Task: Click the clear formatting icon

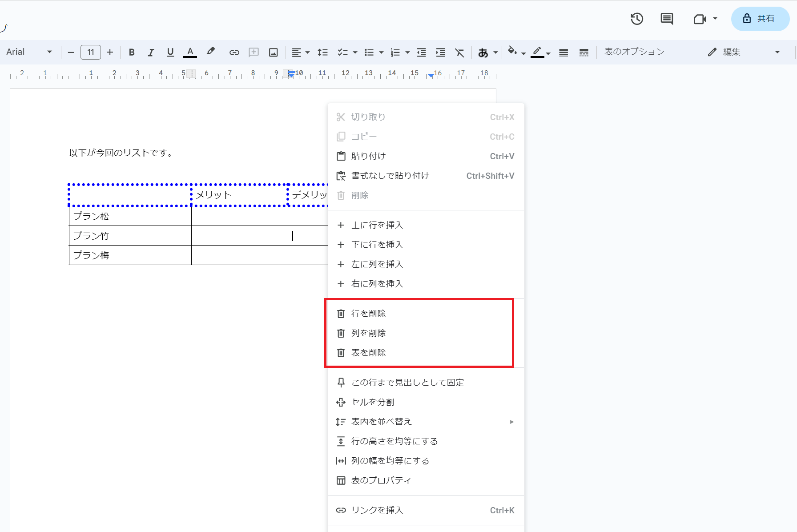Action: [459, 52]
